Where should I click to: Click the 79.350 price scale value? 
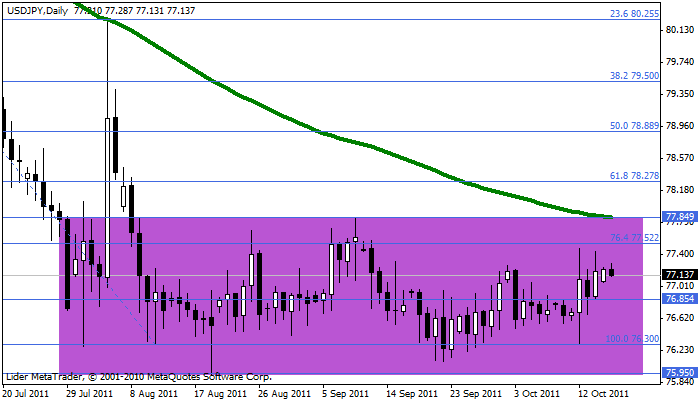coord(680,94)
